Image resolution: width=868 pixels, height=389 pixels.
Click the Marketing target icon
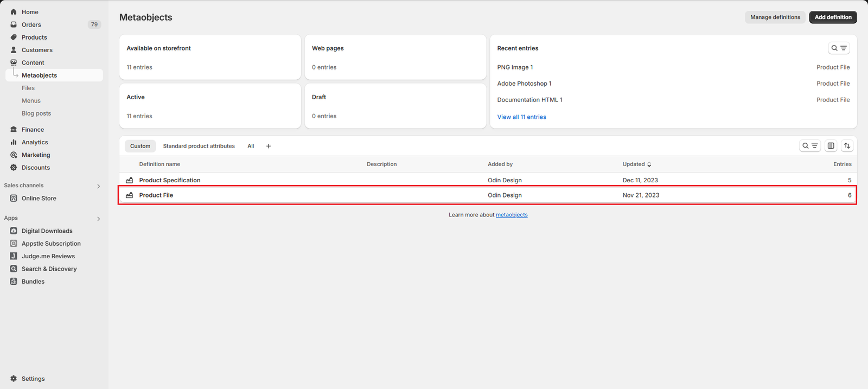14,155
